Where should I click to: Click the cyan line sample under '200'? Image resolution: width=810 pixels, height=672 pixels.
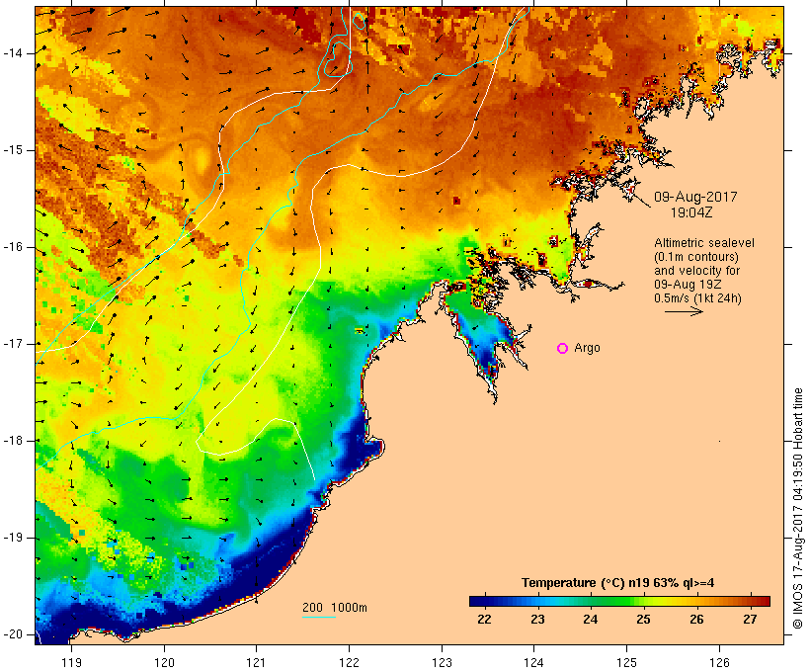tap(319, 617)
